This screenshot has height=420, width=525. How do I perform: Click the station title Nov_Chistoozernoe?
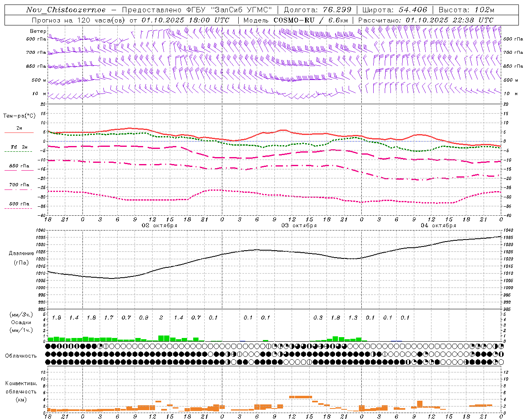coord(66,10)
